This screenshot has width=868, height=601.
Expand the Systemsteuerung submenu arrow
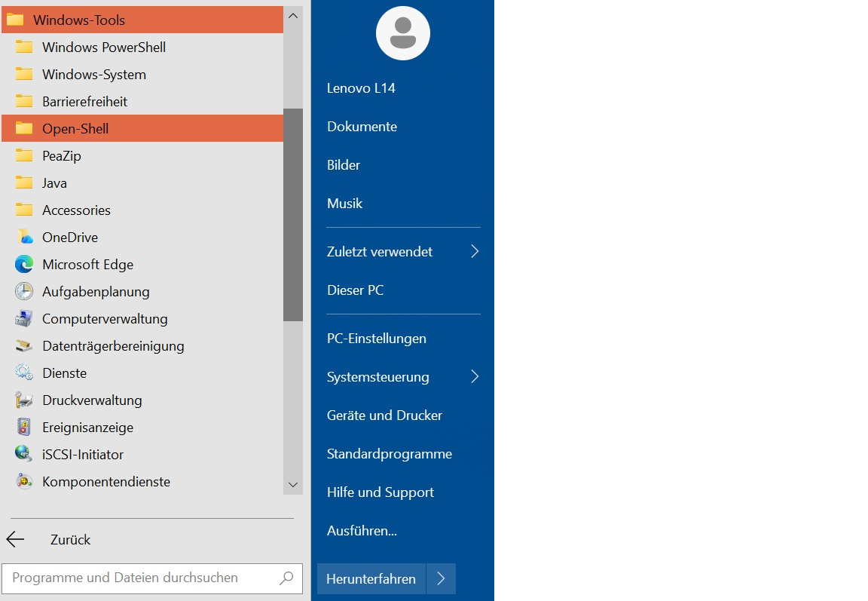pos(475,377)
